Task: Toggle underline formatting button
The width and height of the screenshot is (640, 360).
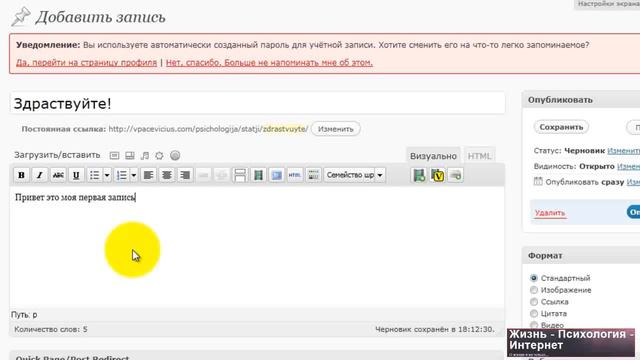Action: [x=76, y=175]
